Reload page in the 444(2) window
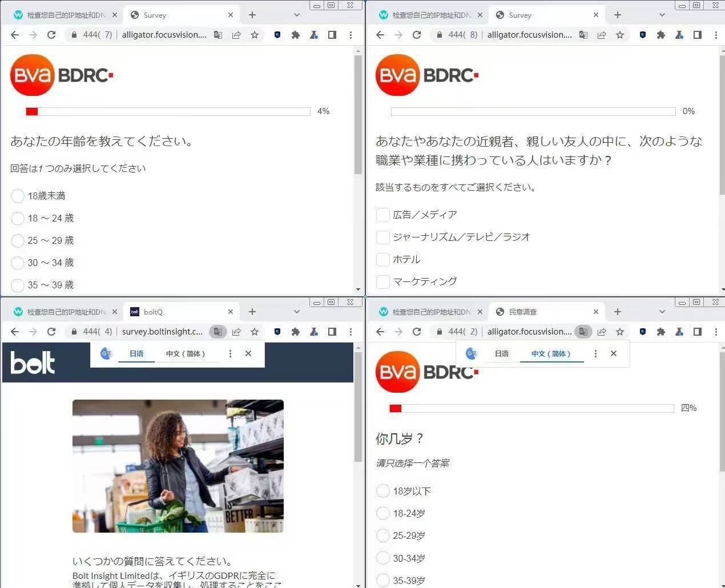This screenshot has width=725, height=588. (417, 332)
